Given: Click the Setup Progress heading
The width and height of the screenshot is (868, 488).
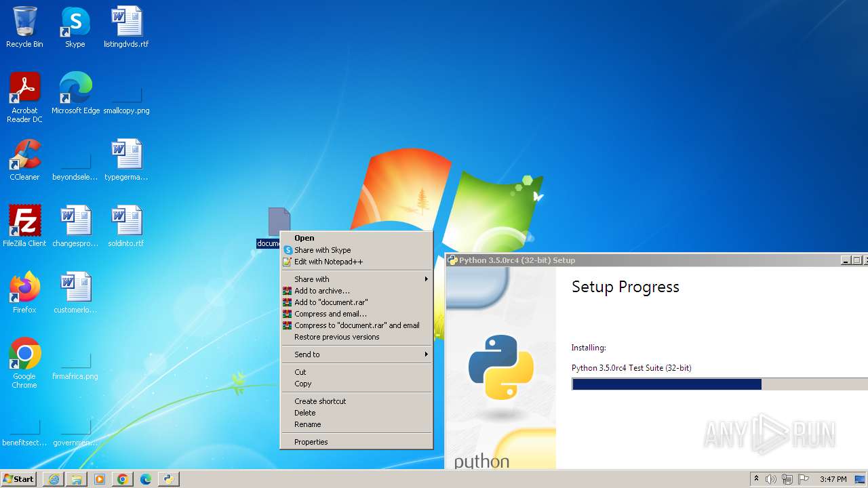Looking at the screenshot, I should click(625, 287).
